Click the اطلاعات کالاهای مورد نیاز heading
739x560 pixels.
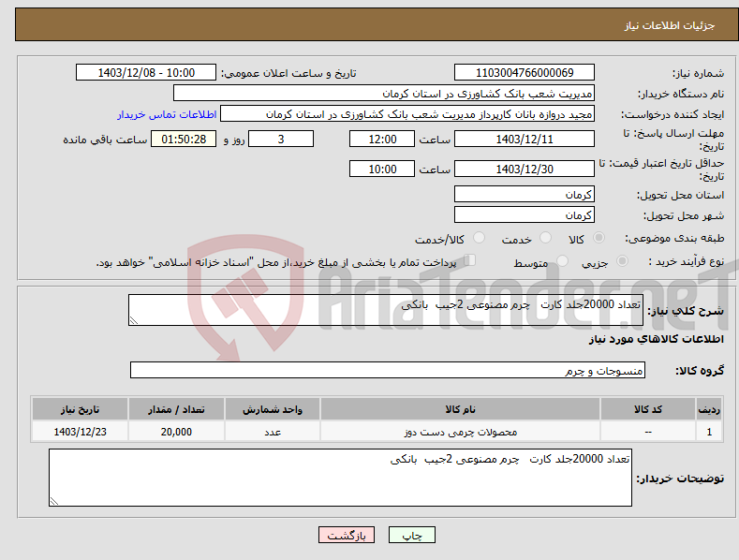[656, 339]
